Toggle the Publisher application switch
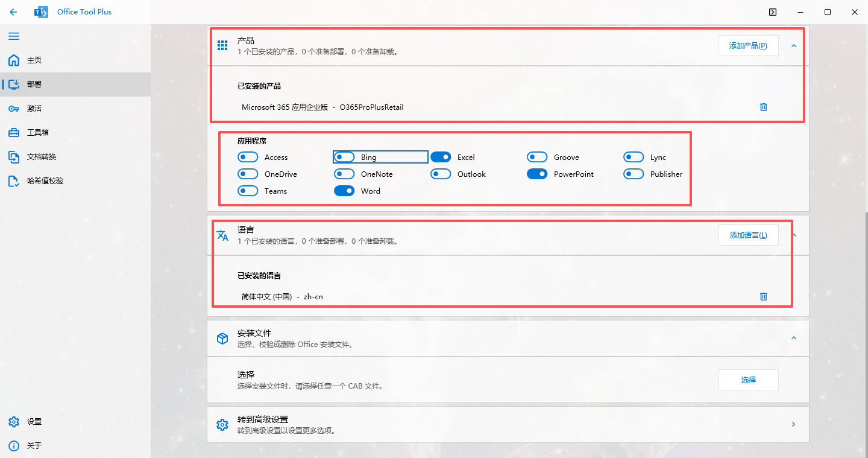Image resolution: width=868 pixels, height=458 pixels. (x=634, y=174)
